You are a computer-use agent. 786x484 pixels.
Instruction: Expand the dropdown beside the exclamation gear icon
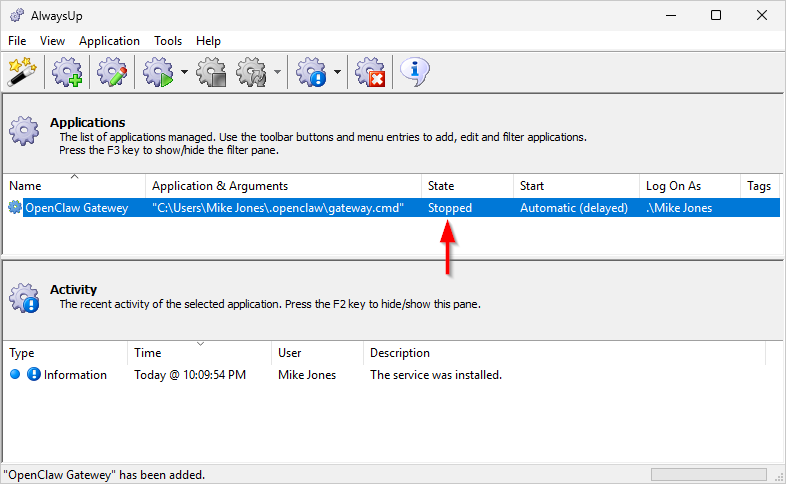[337, 72]
